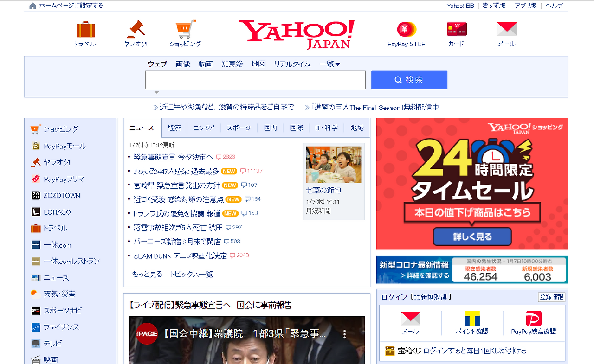This screenshot has width=594, height=364.
Task: Open the Shopping cart icon in header
Action: point(186,29)
